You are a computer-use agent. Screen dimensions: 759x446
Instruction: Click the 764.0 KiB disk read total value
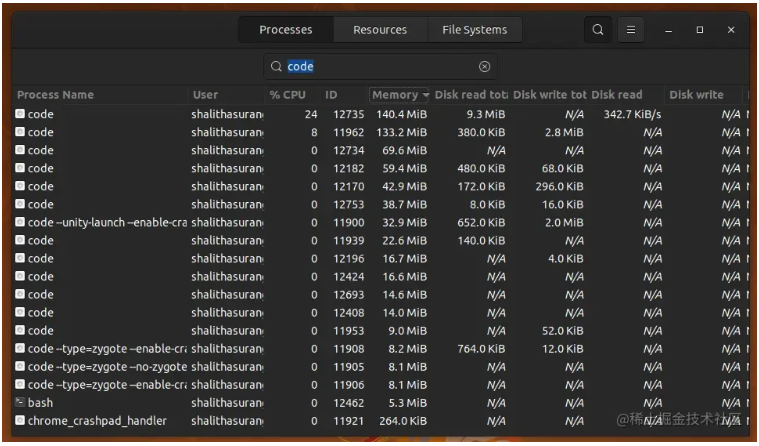click(481, 349)
